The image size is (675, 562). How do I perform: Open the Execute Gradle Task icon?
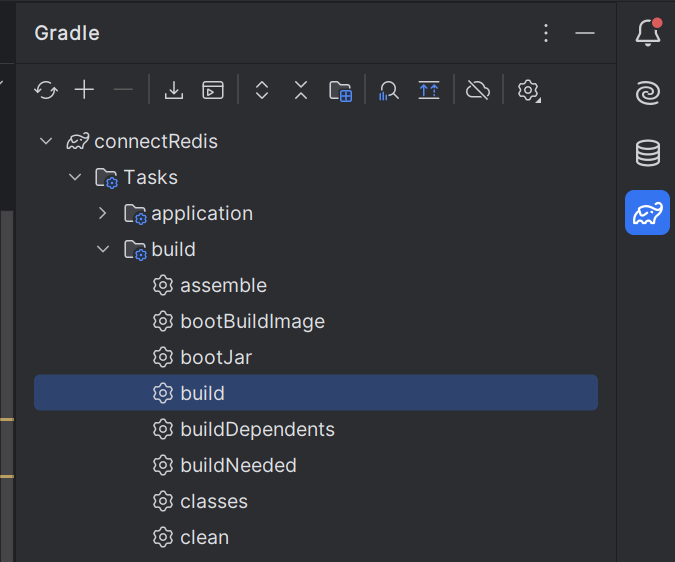(213, 90)
